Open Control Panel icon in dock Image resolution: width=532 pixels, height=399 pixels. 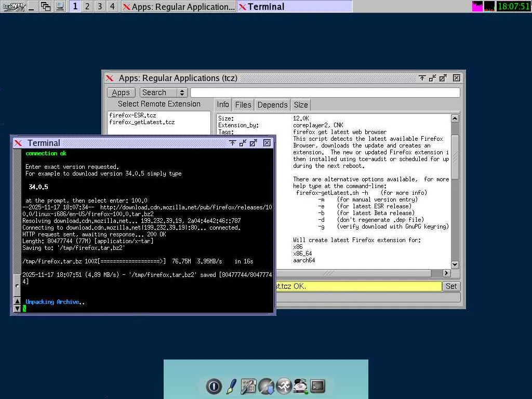click(x=248, y=386)
